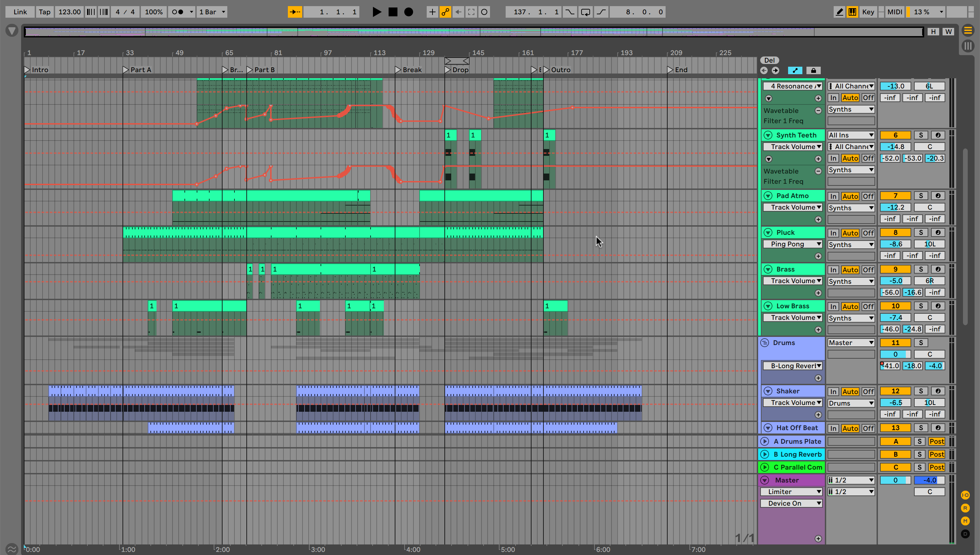This screenshot has width=980, height=555.
Task: Open the MIDI map mode
Action: point(894,12)
